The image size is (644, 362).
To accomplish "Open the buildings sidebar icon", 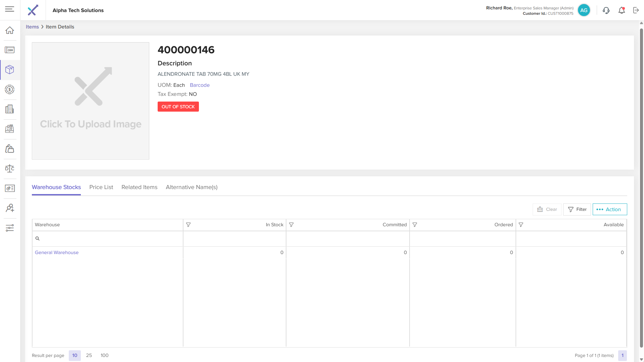I will click(x=10, y=109).
